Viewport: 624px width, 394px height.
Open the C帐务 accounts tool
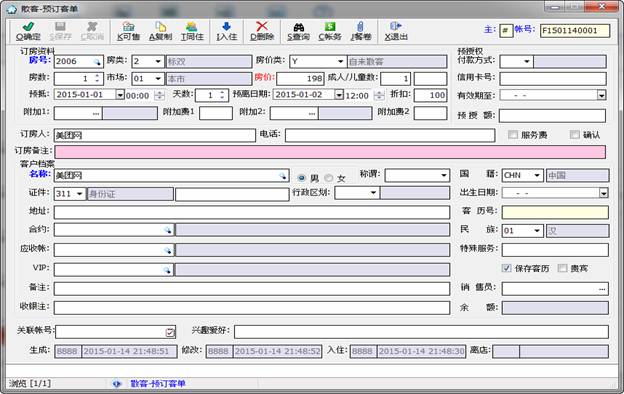[330, 31]
